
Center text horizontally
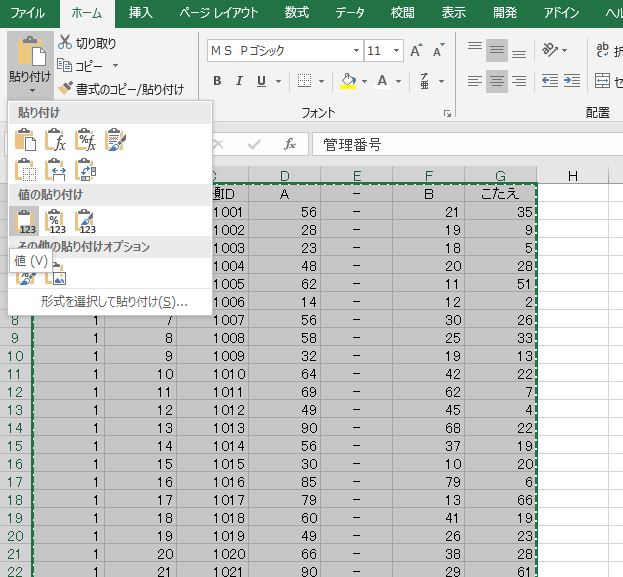pos(497,81)
